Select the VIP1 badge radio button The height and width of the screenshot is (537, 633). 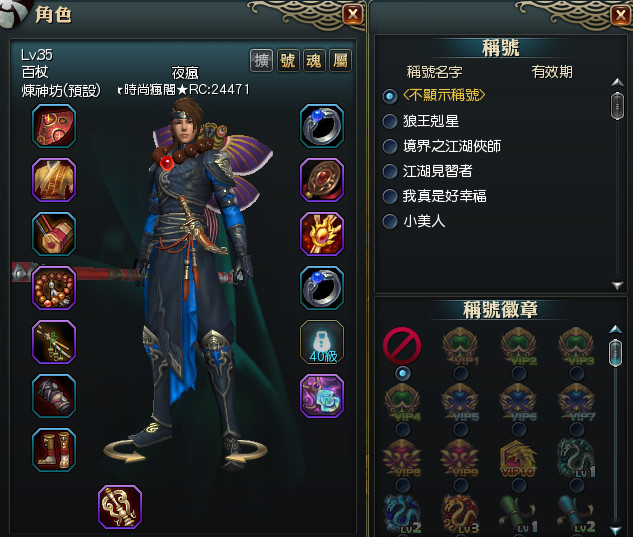[461, 373]
